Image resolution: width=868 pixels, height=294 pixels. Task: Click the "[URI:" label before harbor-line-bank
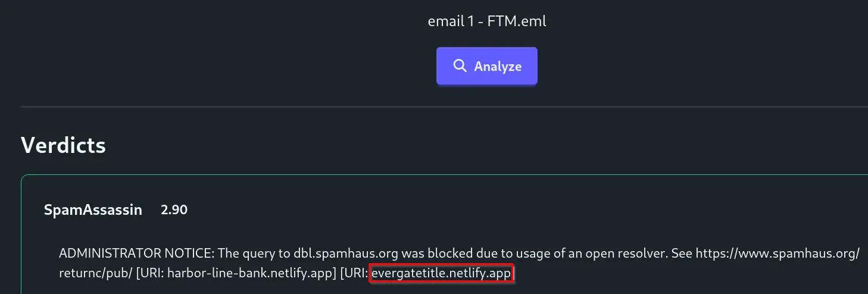coord(149,274)
